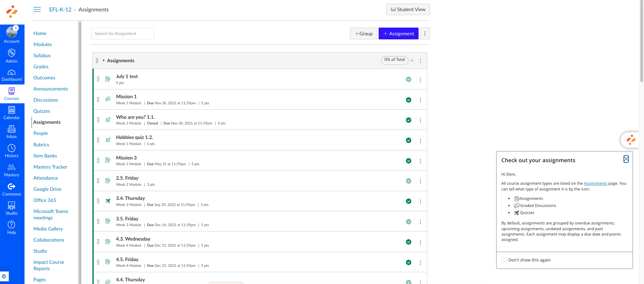644x284 pixels.
Task: Click drag handle of Assignments group header
Action: tap(97, 61)
